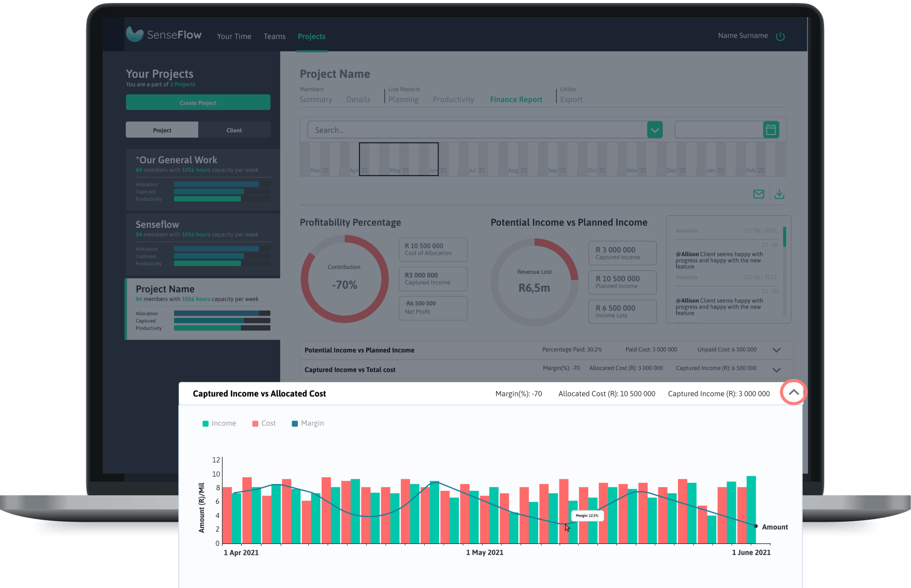The height and width of the screenshot is (588, 911).
Task: Click the email report envelope icon
Action: (x=758, y=194)
